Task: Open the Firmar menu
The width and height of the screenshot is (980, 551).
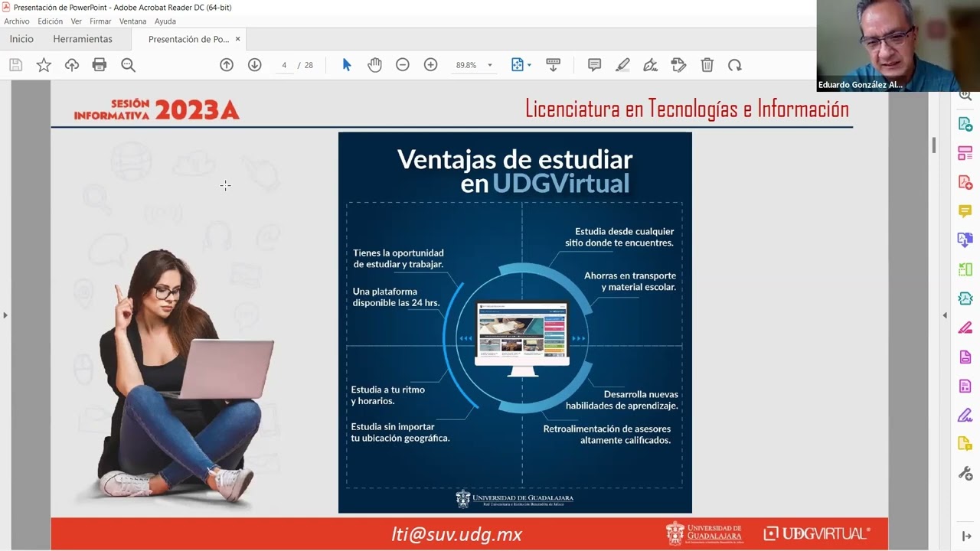Action: pyautogui.click(x=100, y=21)
